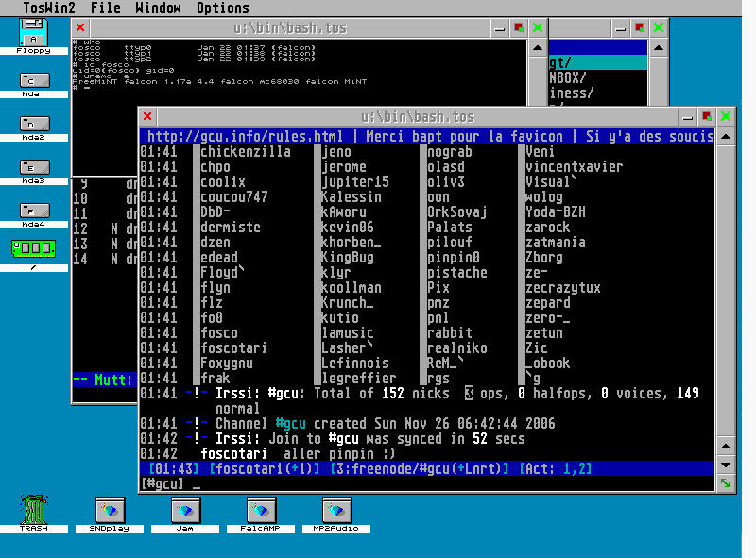
Task: Select the hda2 D drive icon
Action: pos(33,125)
